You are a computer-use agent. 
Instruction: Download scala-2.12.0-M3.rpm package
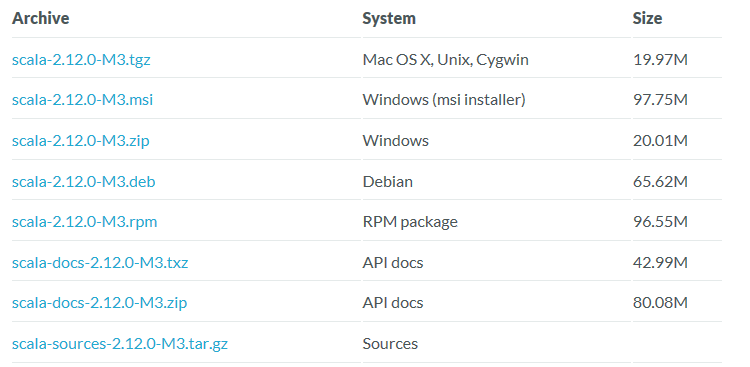pos(85,222)
